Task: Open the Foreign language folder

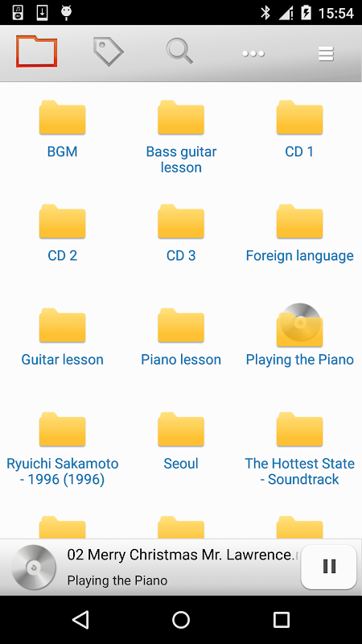Action: click(299, 233)
